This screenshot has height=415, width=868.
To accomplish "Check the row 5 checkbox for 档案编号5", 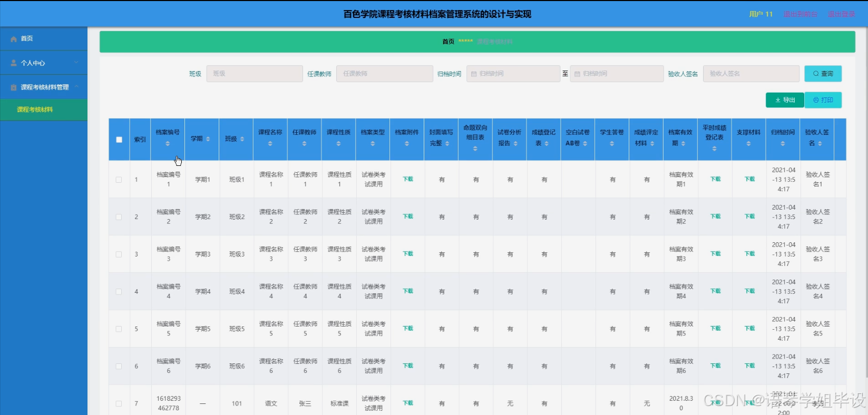I will coord(119,329).
